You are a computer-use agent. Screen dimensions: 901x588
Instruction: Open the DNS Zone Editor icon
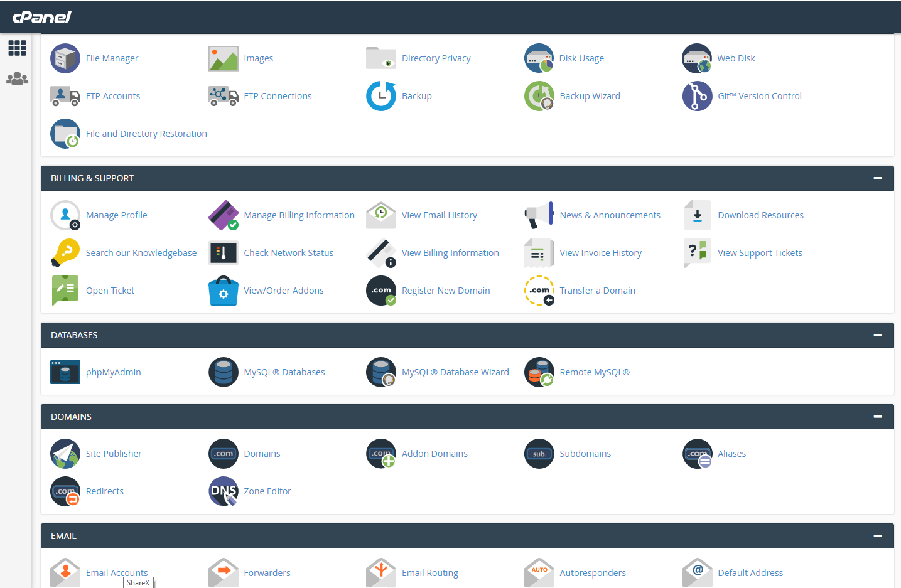[x=224, y=491]
